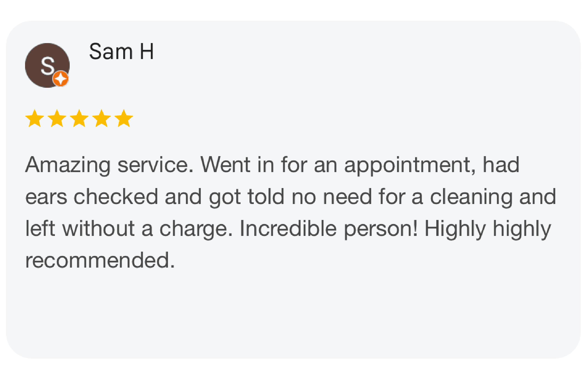Viewport: 588px width, 377px height.
Task: Click the phrase "left without"
Action: tap(80, 229)
